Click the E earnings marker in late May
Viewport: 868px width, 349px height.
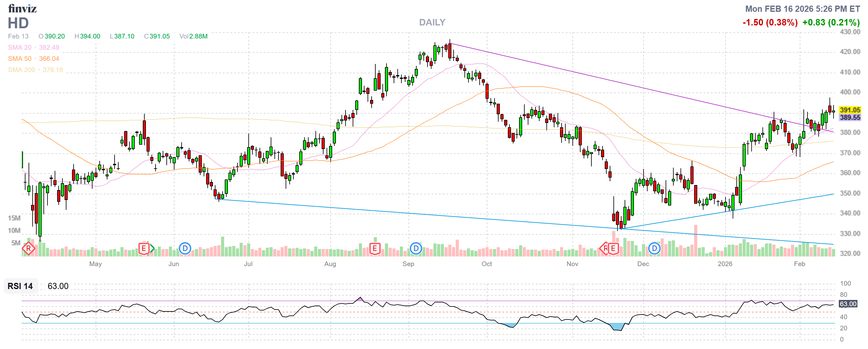tap(144, 249)
